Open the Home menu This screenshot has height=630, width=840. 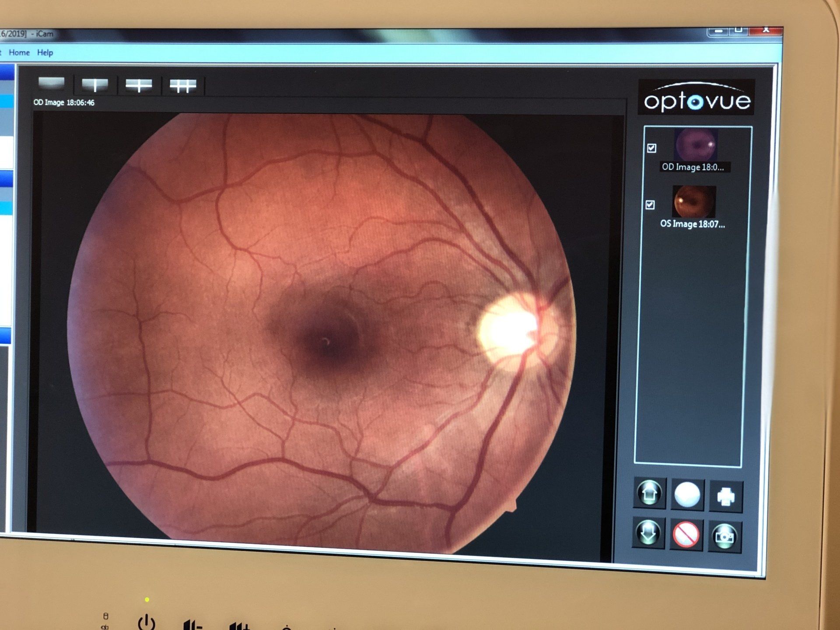click(19, 52)
